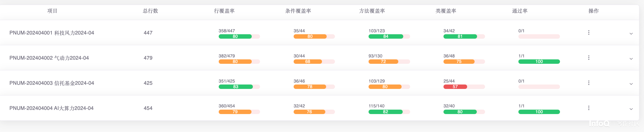Open actions menu for 信托基金2024-04 row
The image size is (644, 132).
(x=589, y=83)
